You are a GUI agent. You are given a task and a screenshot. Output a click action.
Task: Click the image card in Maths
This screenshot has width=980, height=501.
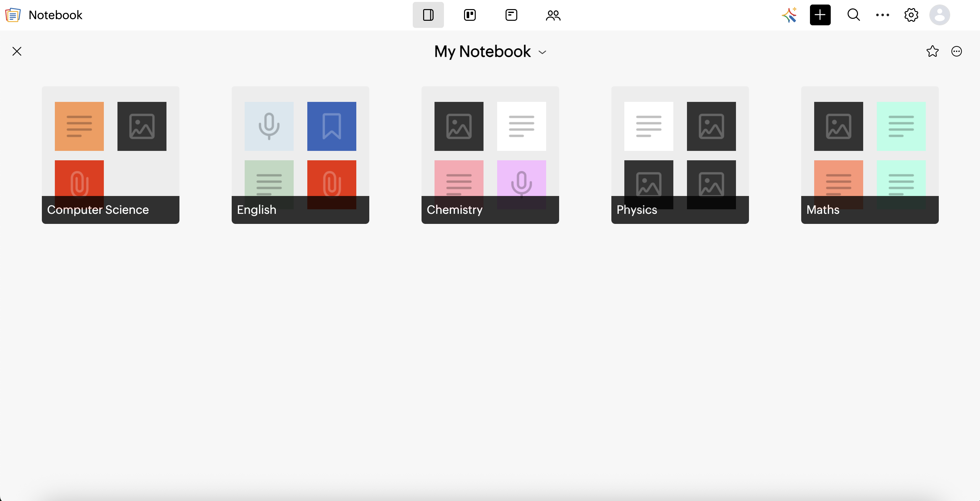(839, 126)
